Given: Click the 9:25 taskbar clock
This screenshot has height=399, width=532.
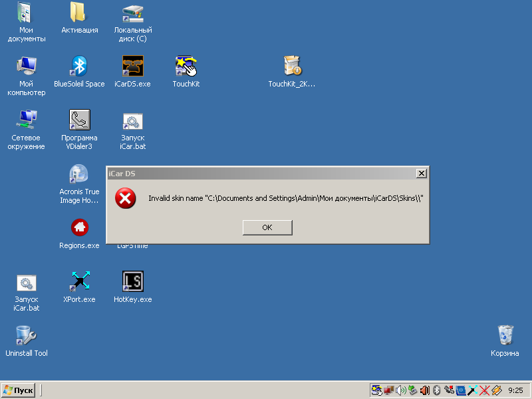Looking at the screenshot, I should 515,390.
